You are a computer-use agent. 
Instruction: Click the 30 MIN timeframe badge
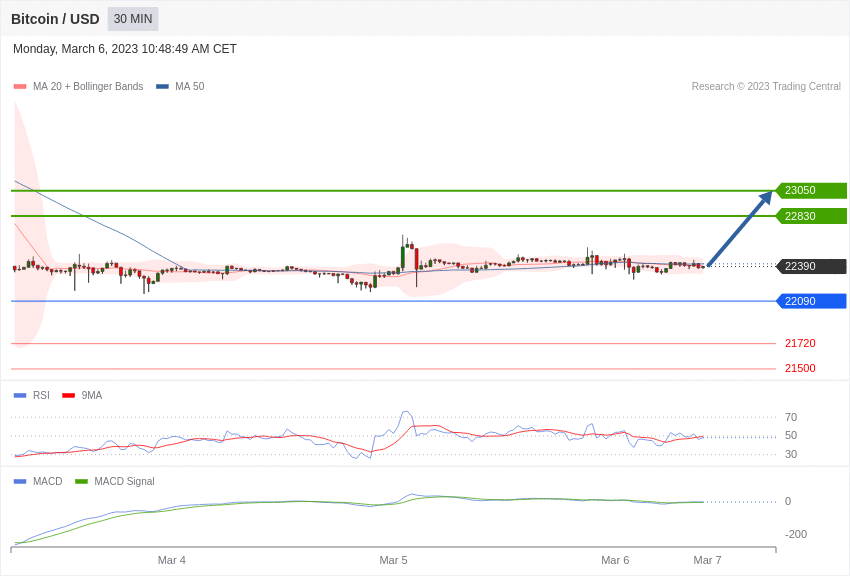click(x=133, y=19)
